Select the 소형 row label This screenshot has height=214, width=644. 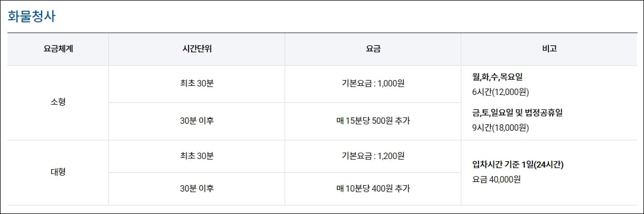(58, 102)
